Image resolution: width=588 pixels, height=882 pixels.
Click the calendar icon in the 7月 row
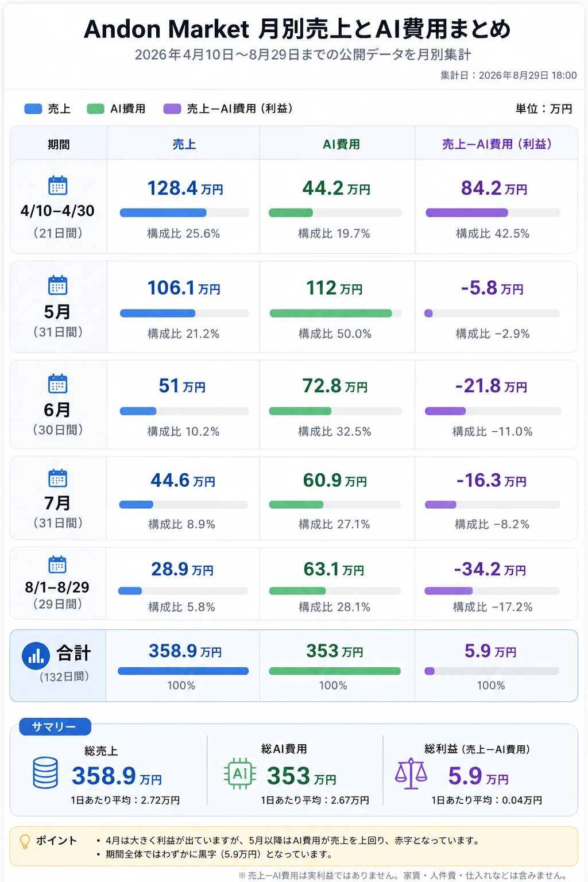(x=58, y=478)
